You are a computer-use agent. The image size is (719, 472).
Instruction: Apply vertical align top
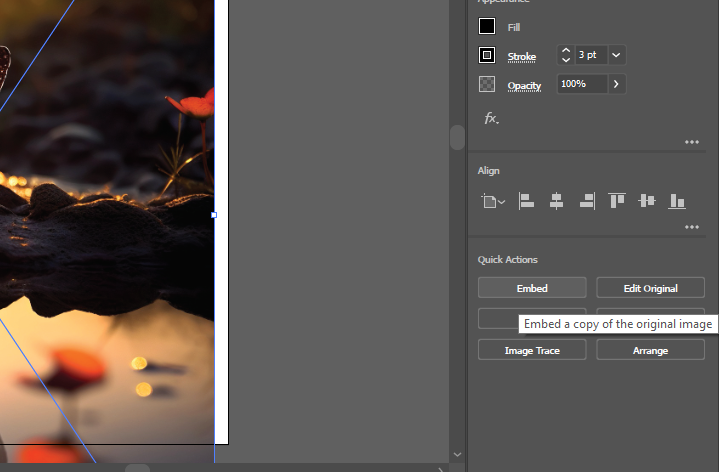pyautogui.click(x=616, y=201)
